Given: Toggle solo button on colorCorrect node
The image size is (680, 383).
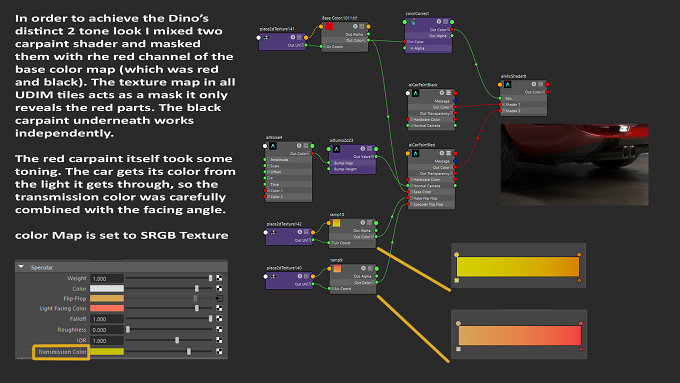Looking at the screenshot, I should 439,22.
